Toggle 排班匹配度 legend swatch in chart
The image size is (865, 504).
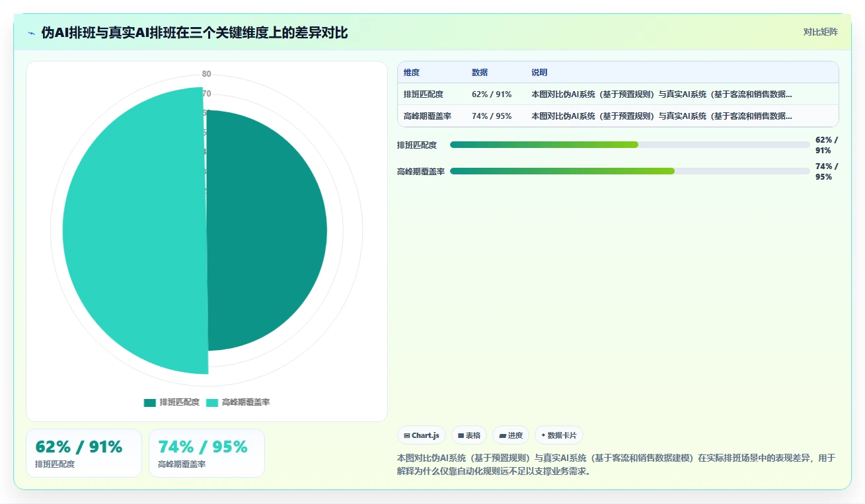tap(150, 402)
